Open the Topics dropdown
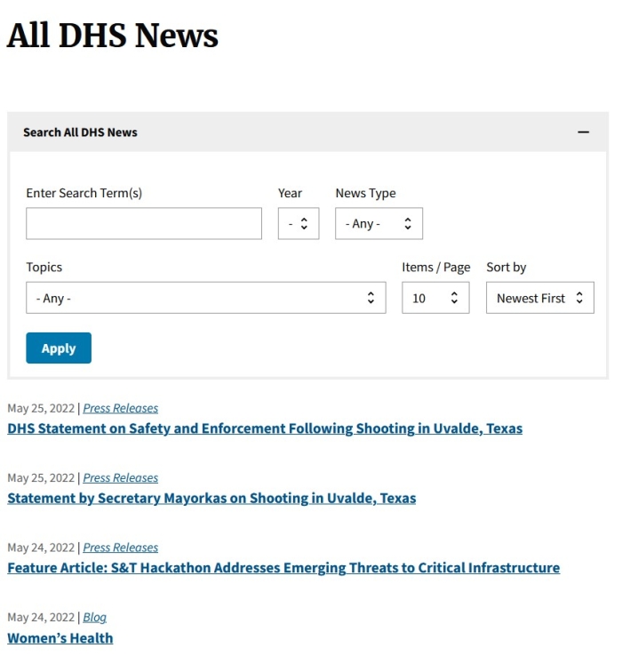The height and width of the screenshot is (672, 622). (206, 298)
